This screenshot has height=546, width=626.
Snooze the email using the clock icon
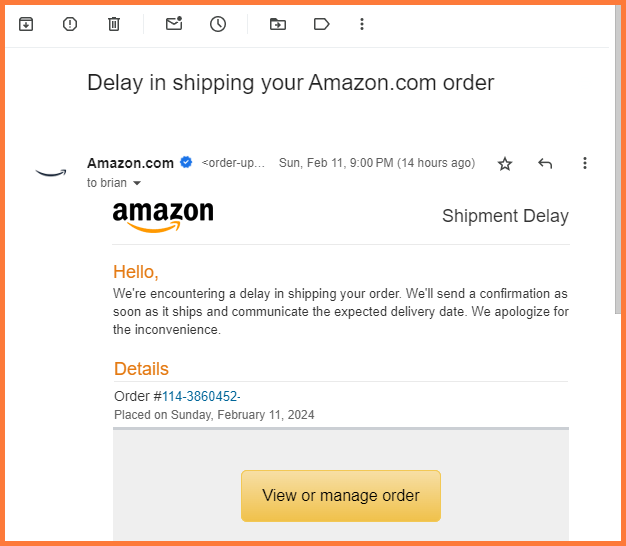tap(218, 24)
